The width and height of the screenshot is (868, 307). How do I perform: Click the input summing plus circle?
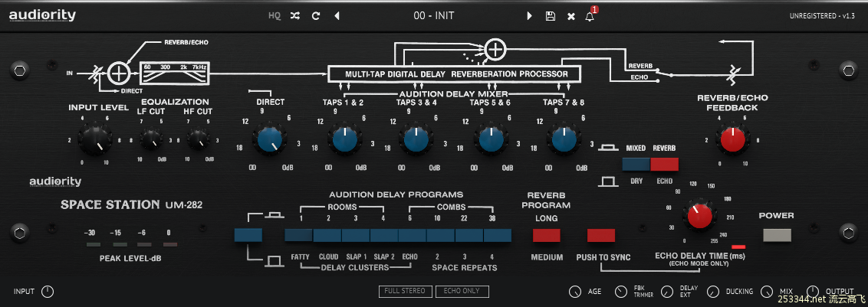118,73
